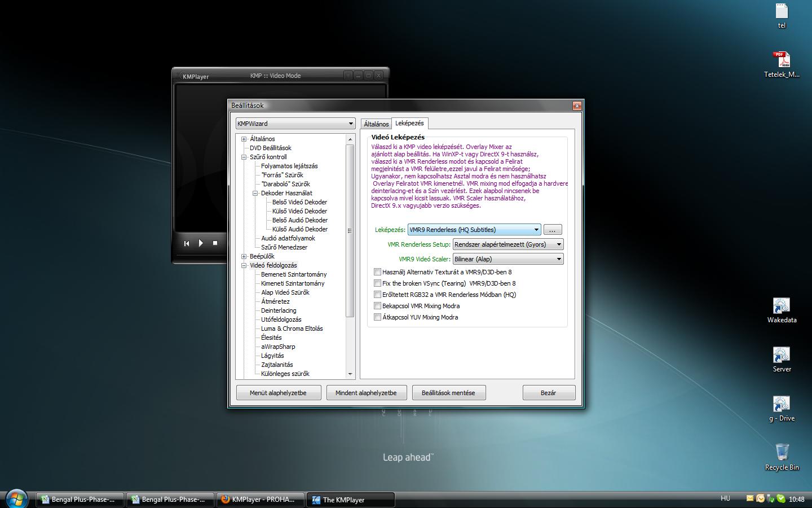Select "Daraboló" Szűrők tree item
The width and height of the screenshot is (812, 508).
[x=285, y=184]
